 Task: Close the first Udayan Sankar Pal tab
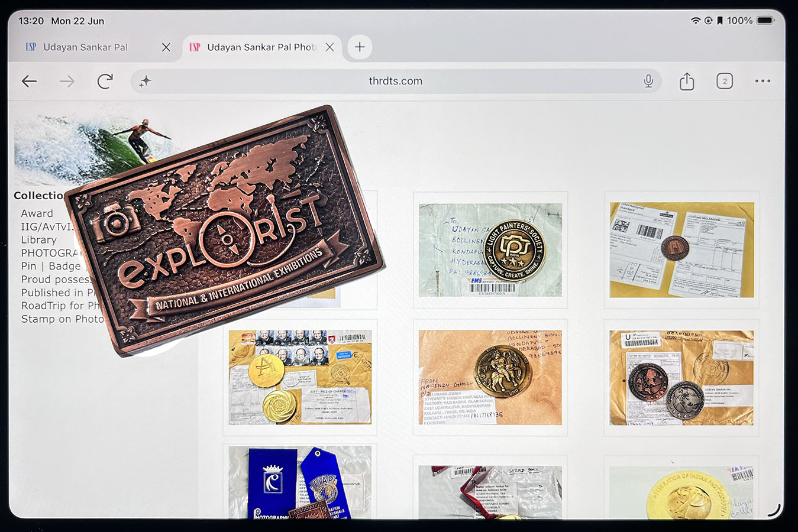(166, 47)
